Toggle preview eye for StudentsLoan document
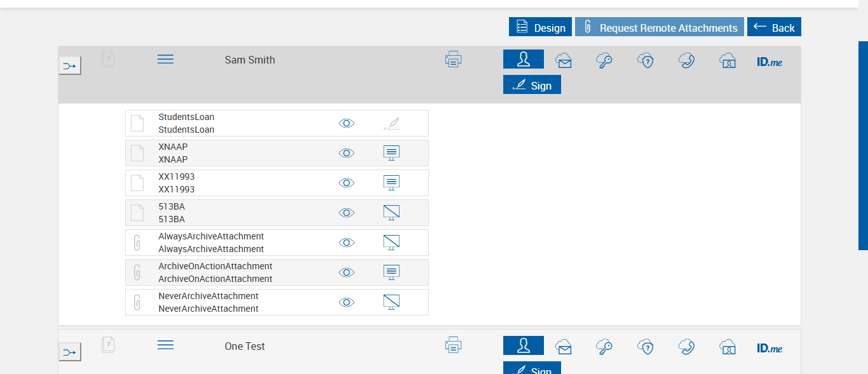 [x=346, y=123]
